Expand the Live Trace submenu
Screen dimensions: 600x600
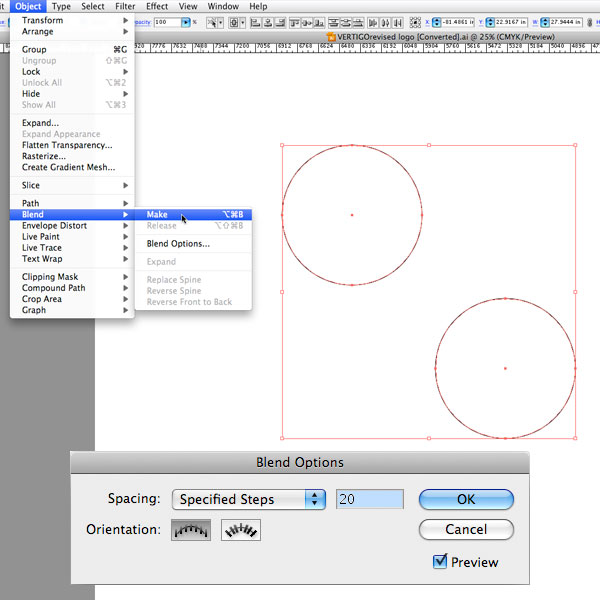(72, 248)
